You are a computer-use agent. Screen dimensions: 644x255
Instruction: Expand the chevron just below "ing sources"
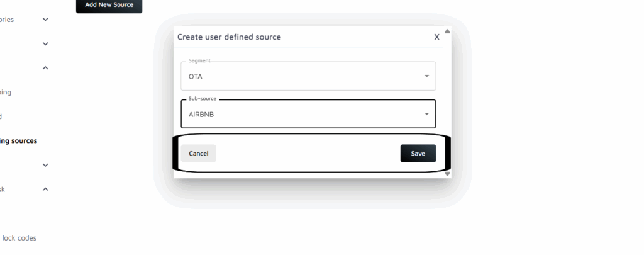pyautogui.click(x=45, y=165)
